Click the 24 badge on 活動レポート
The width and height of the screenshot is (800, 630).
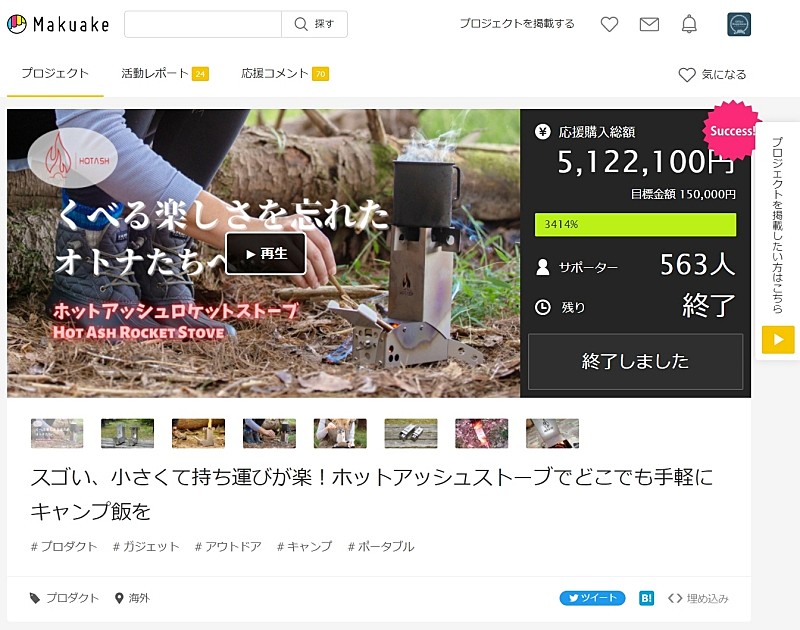coord(200,74)
